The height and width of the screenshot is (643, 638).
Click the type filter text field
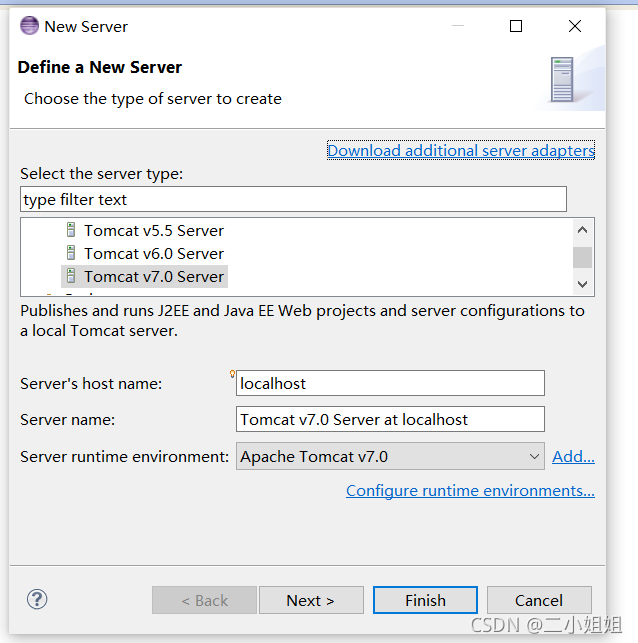point(294,199)
